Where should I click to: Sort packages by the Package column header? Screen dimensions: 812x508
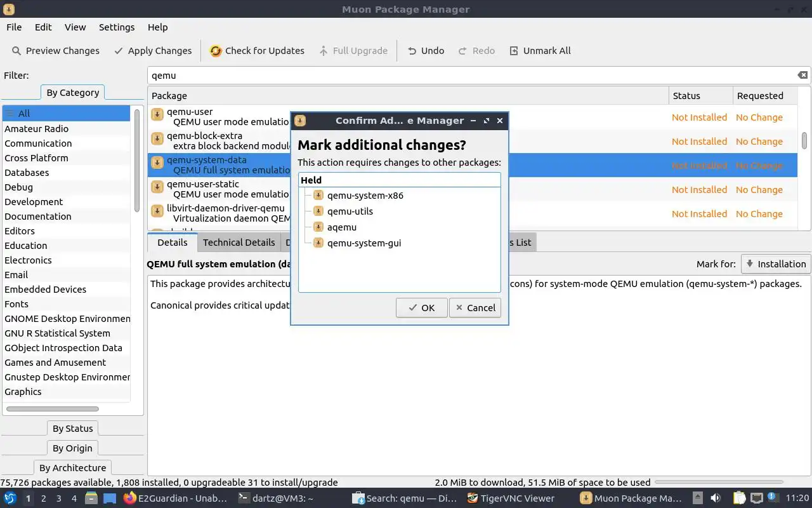click(x=409, y=96)
